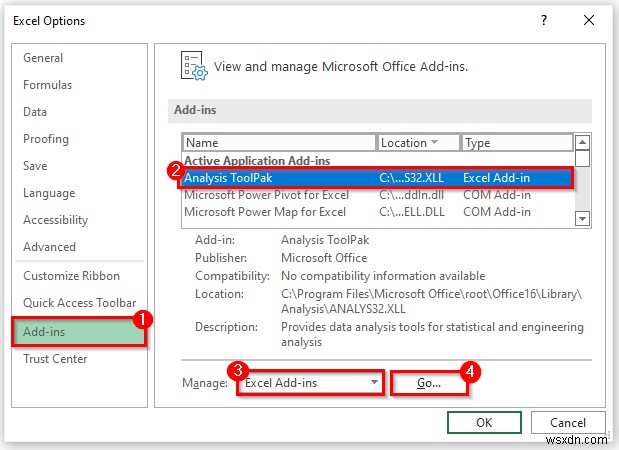Open the Save options category
The width and height of the screenshot is (619, 450).
(35, 166)
